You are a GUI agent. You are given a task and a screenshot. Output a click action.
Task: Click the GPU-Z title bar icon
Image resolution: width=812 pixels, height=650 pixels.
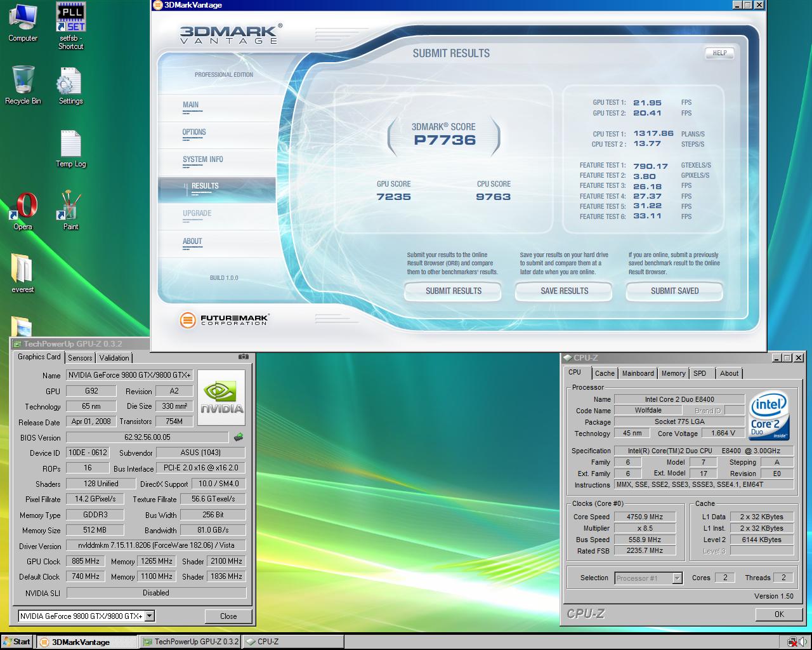(x=17, y=344)
